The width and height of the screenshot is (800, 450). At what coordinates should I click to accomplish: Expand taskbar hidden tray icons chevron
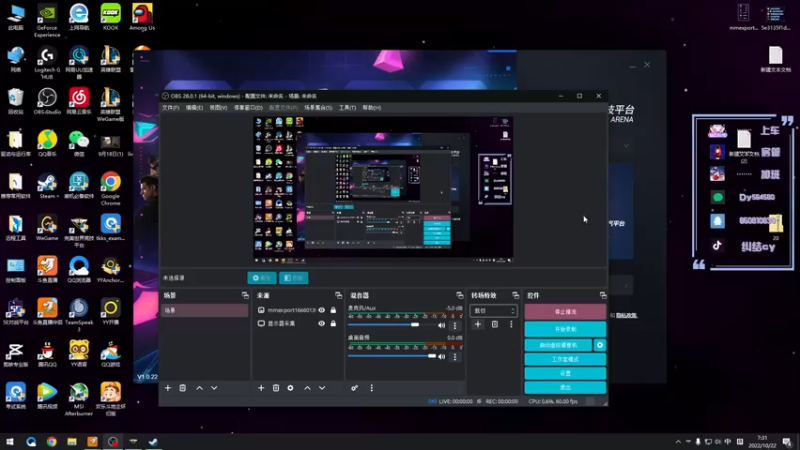(678, 442)
